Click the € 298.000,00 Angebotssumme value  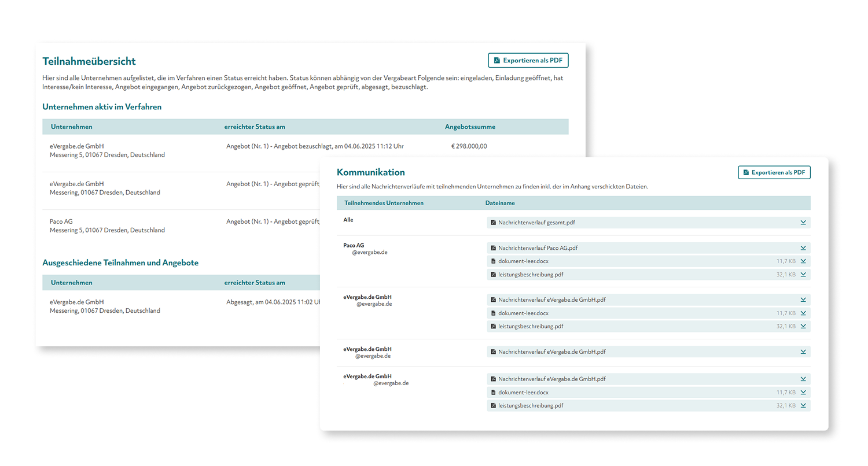(x=469, y=146)
